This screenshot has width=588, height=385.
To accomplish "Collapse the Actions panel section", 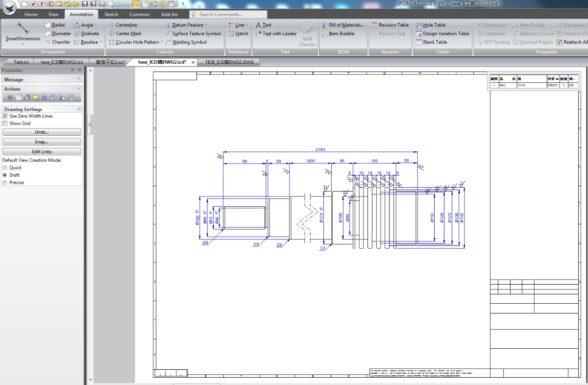I will click(x=79, y=89).
